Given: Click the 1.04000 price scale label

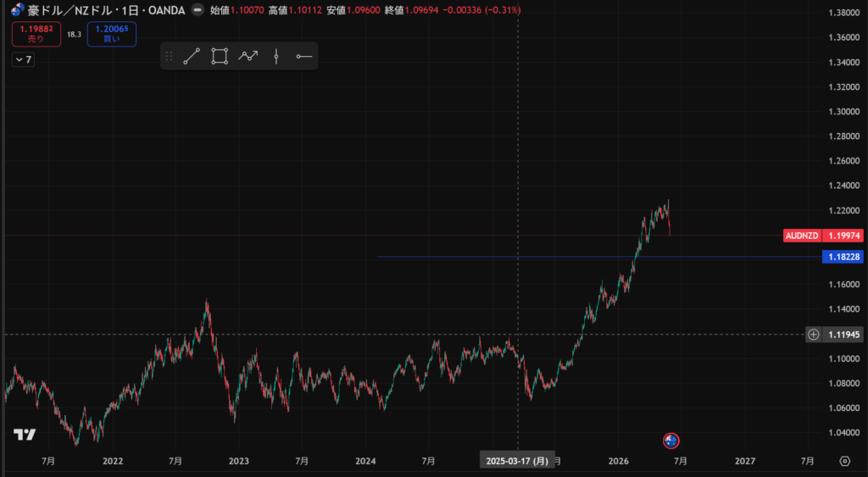Looking at the screenshot, I should pos(843,432).
